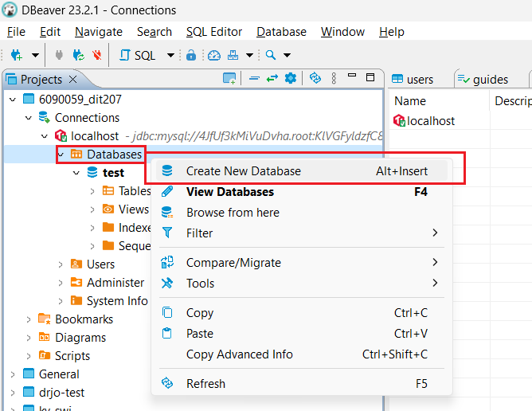The image size is (532, 411).
Task: Choose Refresh from context menu
Action: [x=302, y=384]
